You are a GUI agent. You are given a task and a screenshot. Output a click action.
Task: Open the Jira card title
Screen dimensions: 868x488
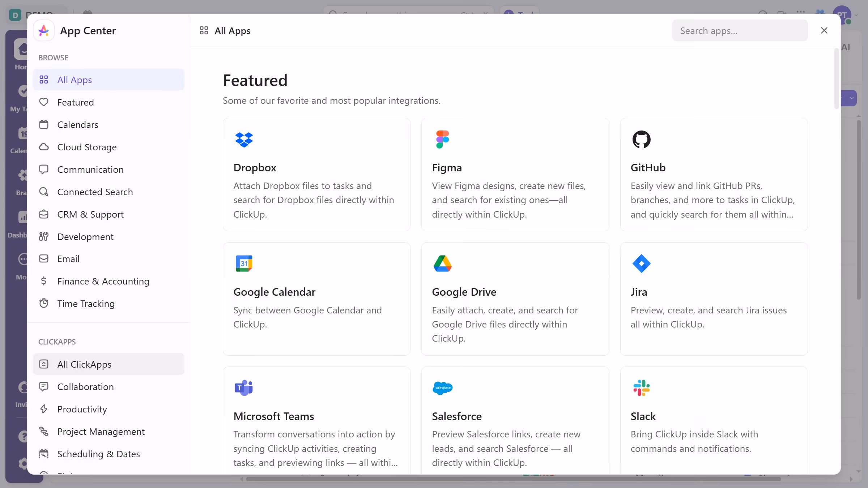[x=639, y=292]
